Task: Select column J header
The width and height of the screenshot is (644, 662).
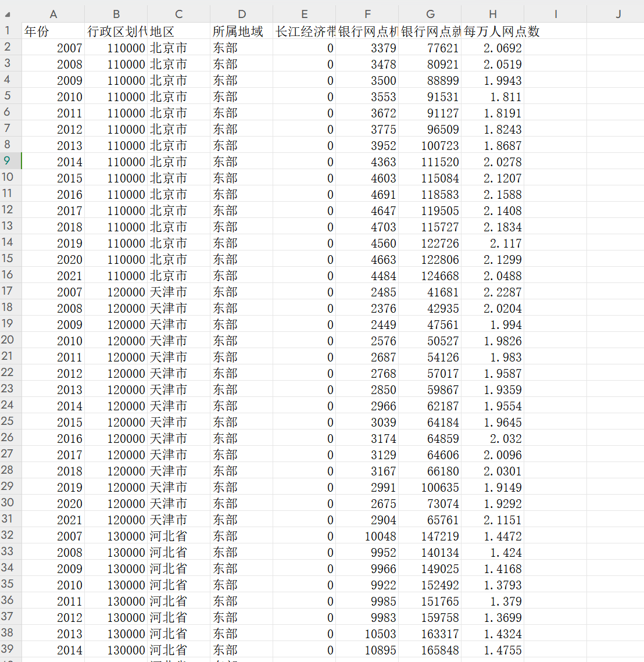Action: (618, 14)
